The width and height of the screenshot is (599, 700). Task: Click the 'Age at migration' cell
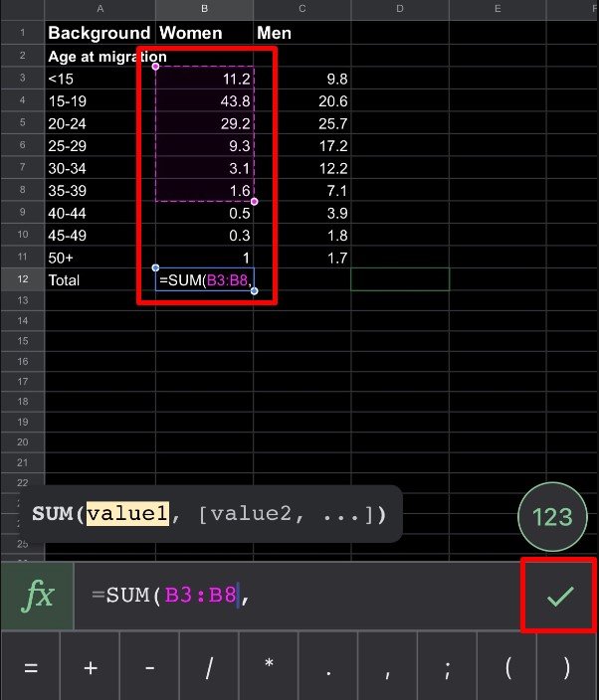coord(100,56)
